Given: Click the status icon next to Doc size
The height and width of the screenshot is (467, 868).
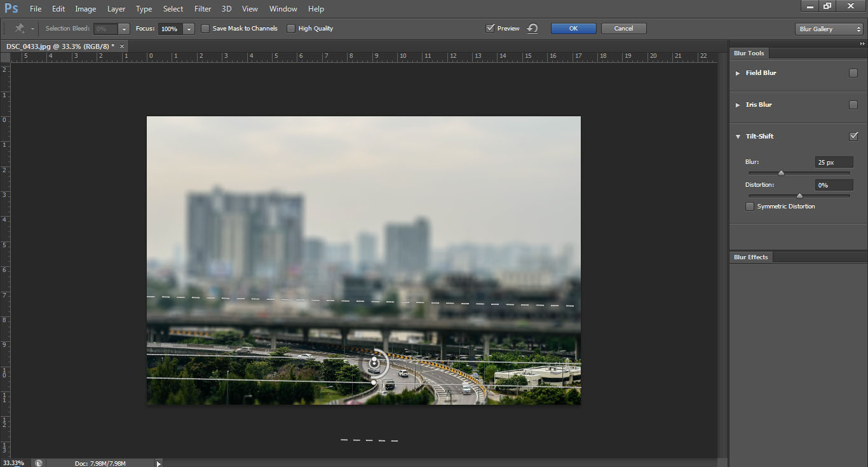Looking at the screenshot, I should 37,463.
